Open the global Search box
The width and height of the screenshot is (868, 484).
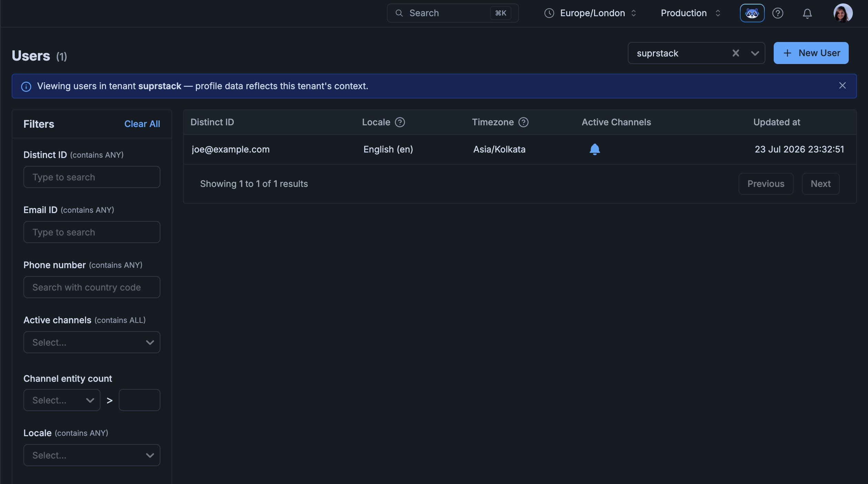[453, 13]
